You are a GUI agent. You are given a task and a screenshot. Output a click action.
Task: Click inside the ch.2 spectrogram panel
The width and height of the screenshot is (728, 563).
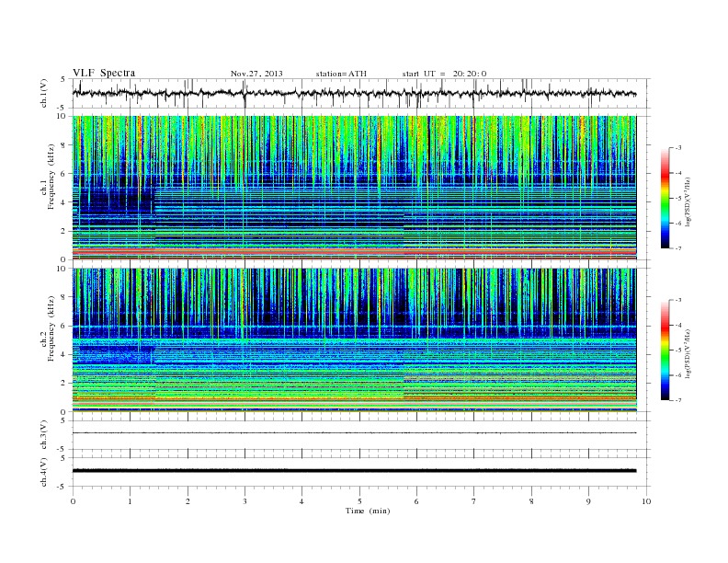tap(354, 340)
